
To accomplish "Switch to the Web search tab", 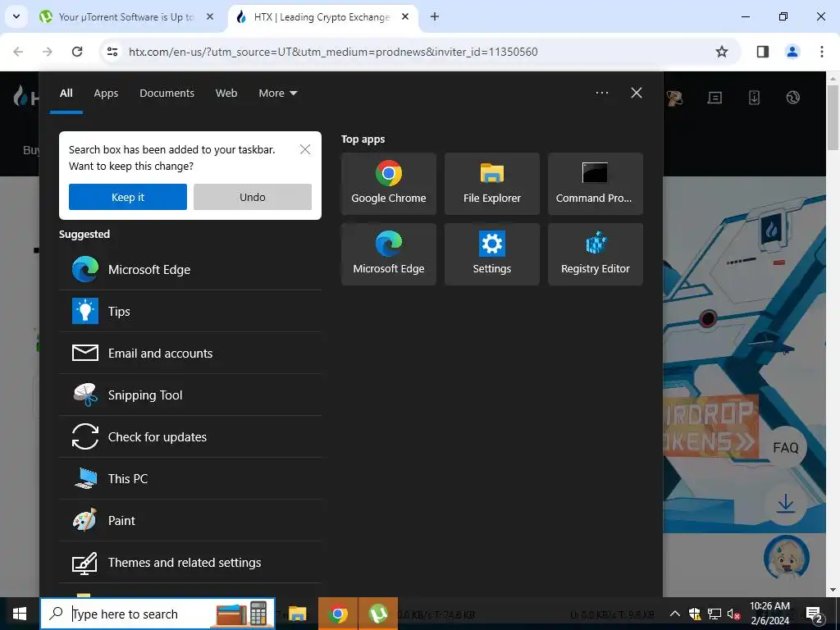I will 226,94.
